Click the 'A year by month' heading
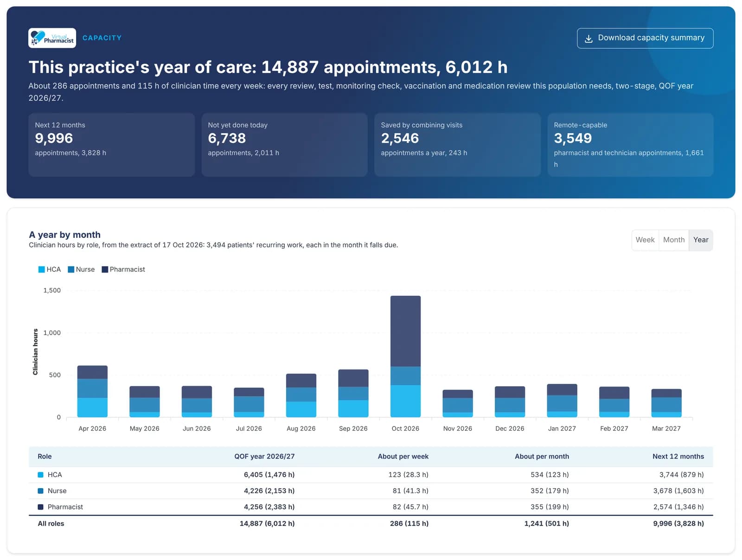 64,235
